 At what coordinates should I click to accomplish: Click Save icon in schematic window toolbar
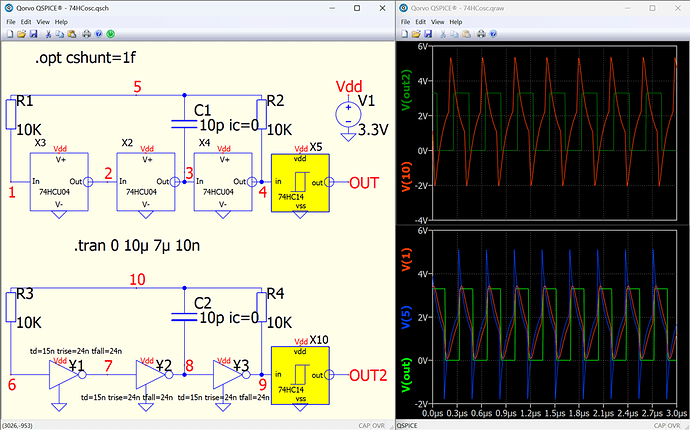click(x=33, y=34)
